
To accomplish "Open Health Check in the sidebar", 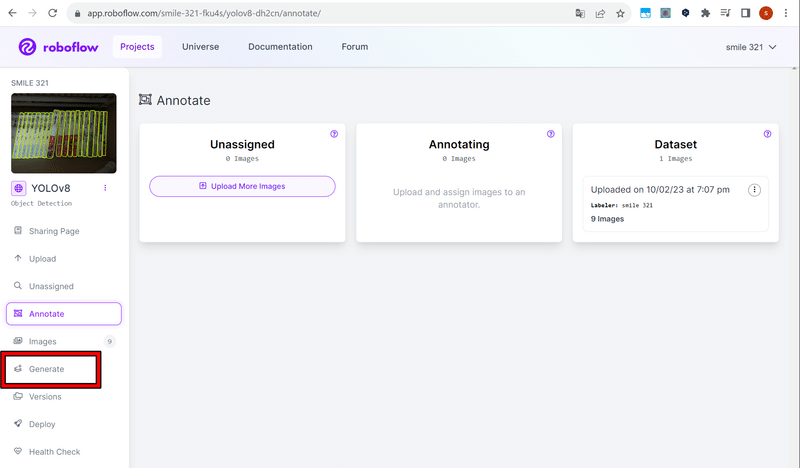I will click(64, 452).
